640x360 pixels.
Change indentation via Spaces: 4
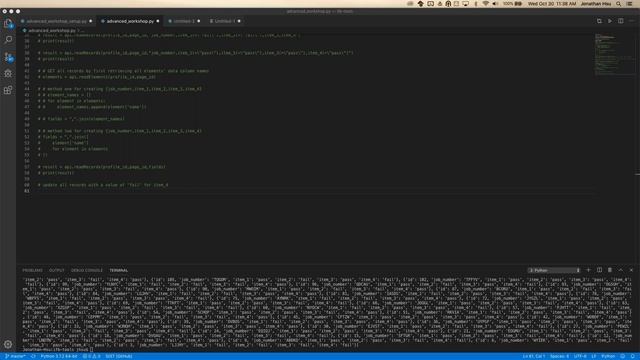pyautogui.click(x=559, y=356)
